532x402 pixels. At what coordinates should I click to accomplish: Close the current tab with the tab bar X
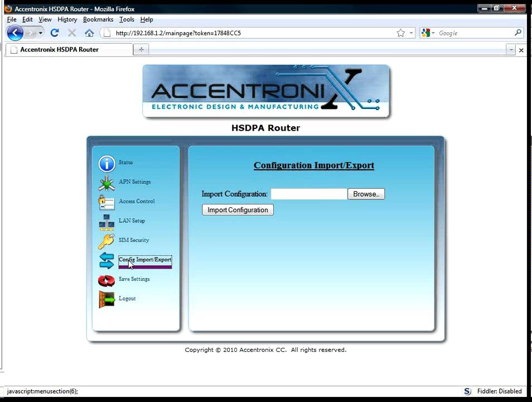pos(521,50)
